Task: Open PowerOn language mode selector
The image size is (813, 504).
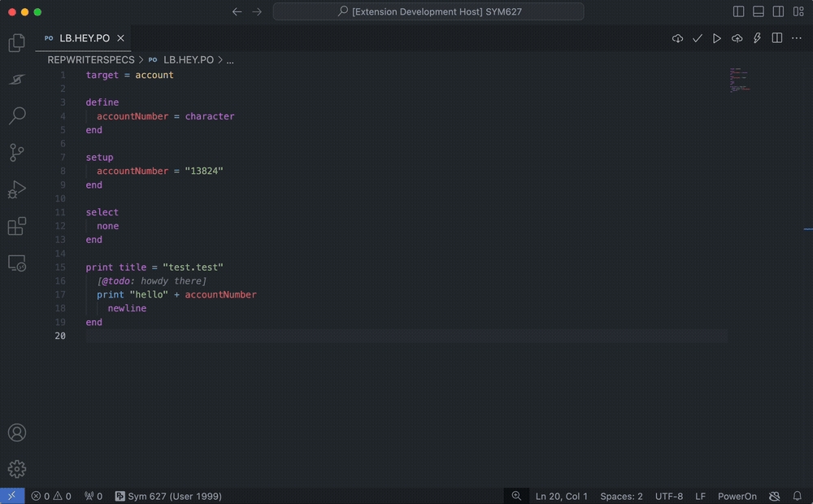Action: coord(737,496)
